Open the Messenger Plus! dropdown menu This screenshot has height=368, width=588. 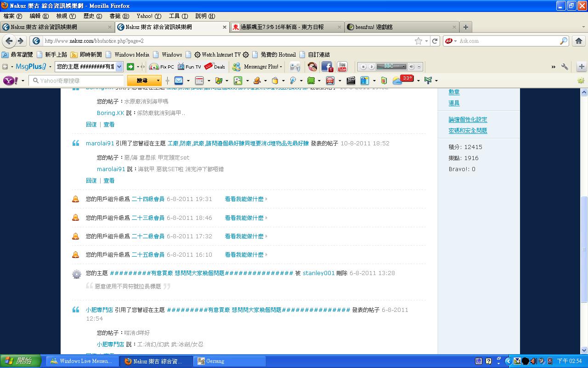pyautogui.click(x=258, y=67)
